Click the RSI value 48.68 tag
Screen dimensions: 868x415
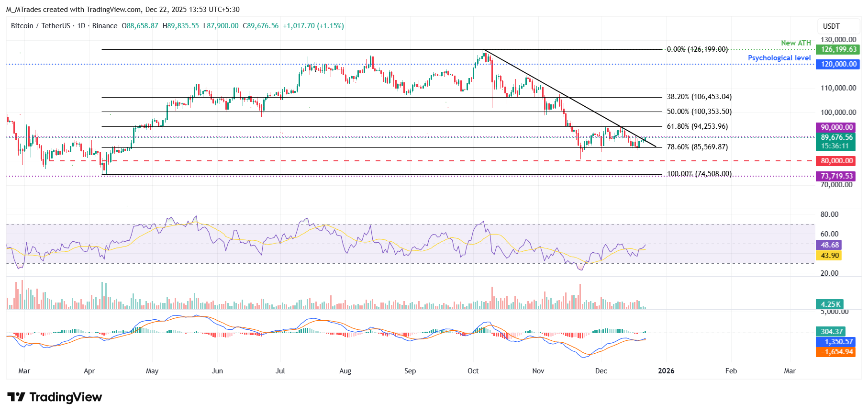829,245
